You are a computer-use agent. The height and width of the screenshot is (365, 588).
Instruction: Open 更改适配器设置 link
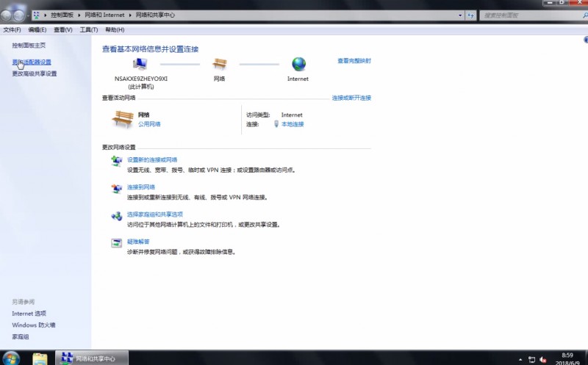32,62
